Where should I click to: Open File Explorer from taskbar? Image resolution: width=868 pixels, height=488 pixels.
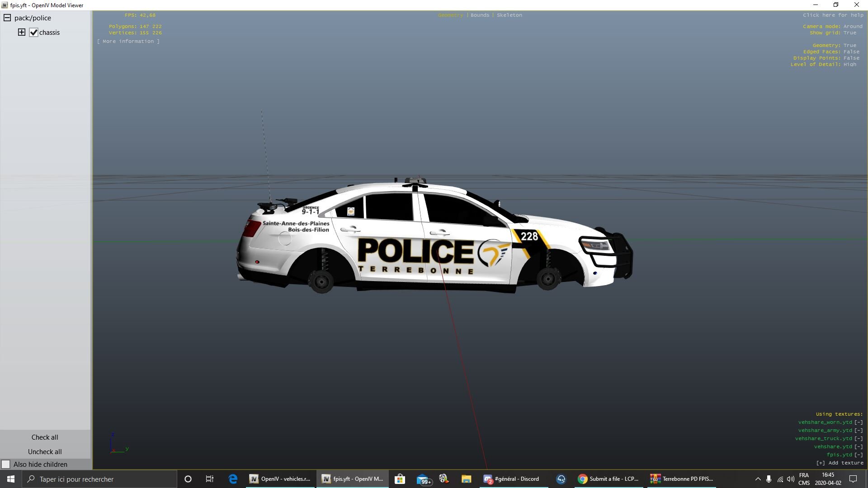(x=466, y=479)
